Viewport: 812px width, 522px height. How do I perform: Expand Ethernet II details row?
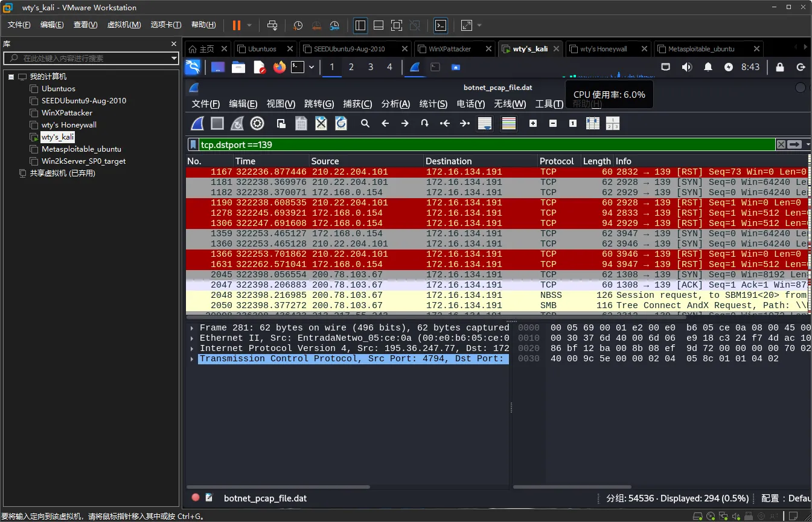(193, 338)
